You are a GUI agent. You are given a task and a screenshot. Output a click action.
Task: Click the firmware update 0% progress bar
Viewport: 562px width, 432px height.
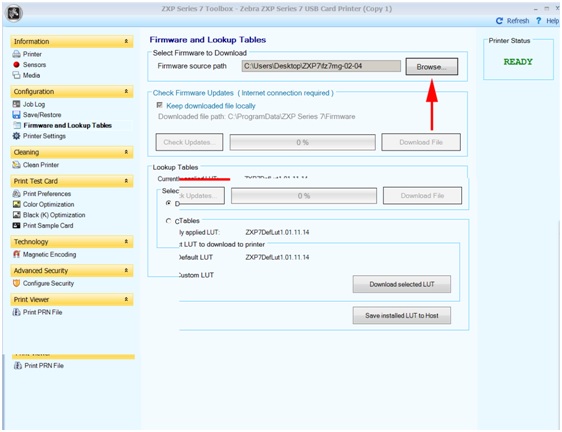(x=303, y=142)
